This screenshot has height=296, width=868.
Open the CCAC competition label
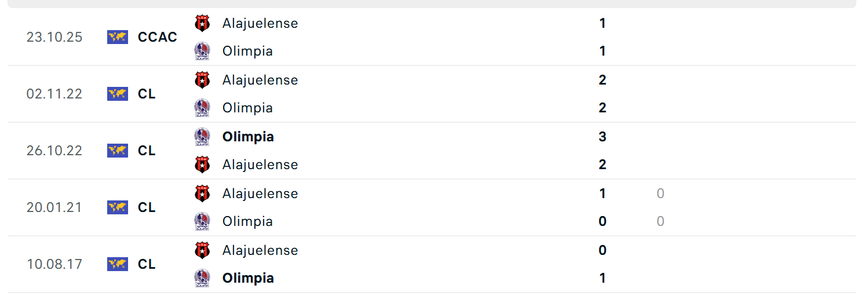[158, 37]
